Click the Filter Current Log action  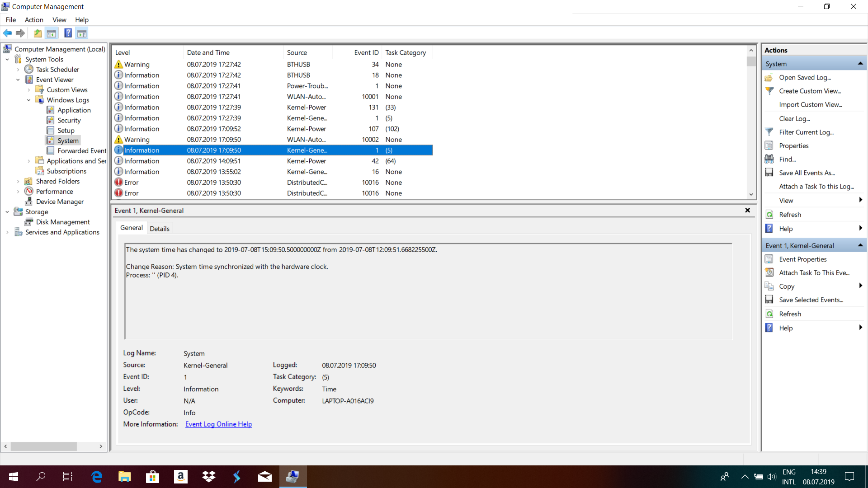coord(806,132)
